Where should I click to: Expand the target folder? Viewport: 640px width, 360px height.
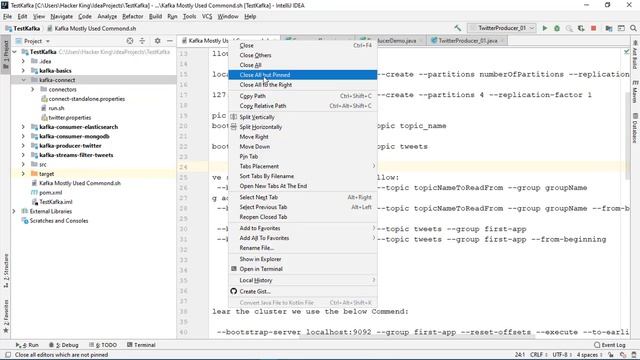23,174
